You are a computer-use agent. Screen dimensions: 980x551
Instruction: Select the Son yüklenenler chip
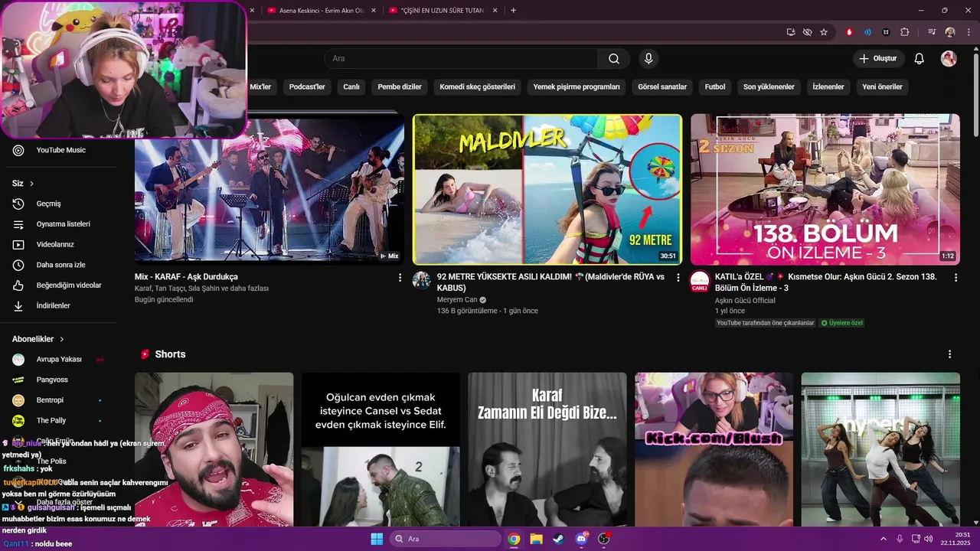coord(769,87)
